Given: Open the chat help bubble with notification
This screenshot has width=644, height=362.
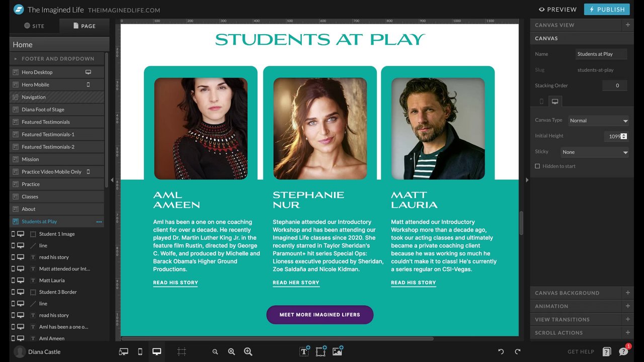Looking at the screenshot, I should [x=624, y=351].
